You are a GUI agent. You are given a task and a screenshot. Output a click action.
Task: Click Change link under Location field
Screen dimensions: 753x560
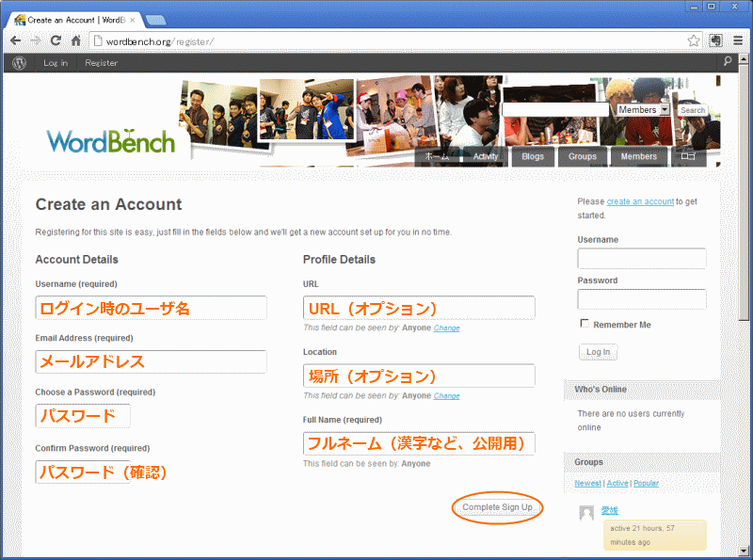pos(446,396)
